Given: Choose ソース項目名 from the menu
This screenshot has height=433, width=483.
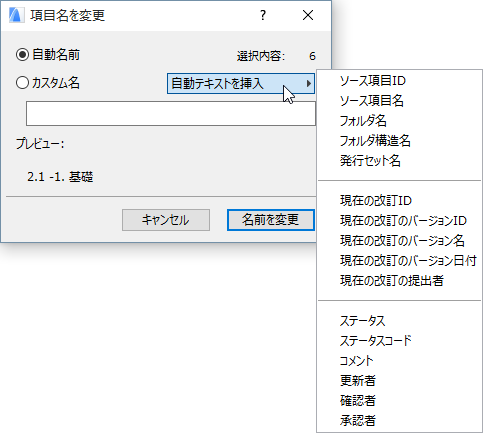Looking at the screenshot, I should coord(399,101).
